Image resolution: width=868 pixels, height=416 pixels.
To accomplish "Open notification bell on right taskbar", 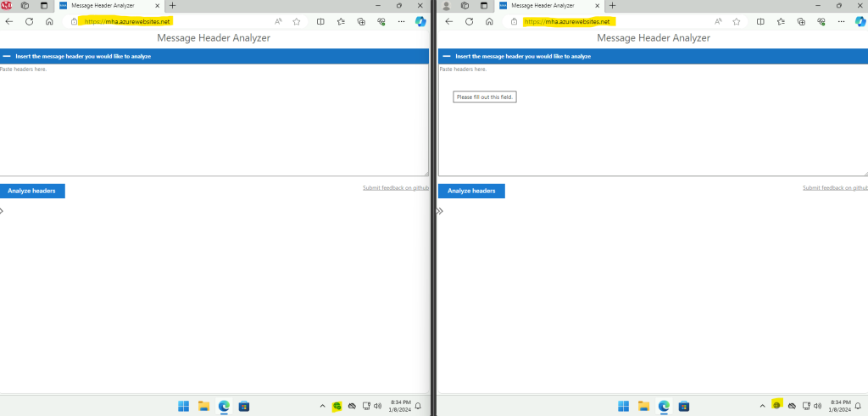I will point(858,406).
